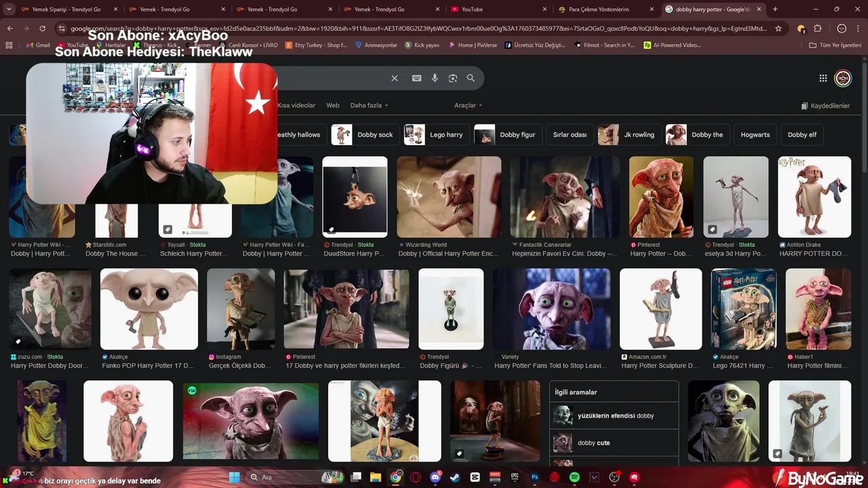The image size is (868, 488).
Task: Filter by the Dobby sock chip
Action: tap(364, 135)
